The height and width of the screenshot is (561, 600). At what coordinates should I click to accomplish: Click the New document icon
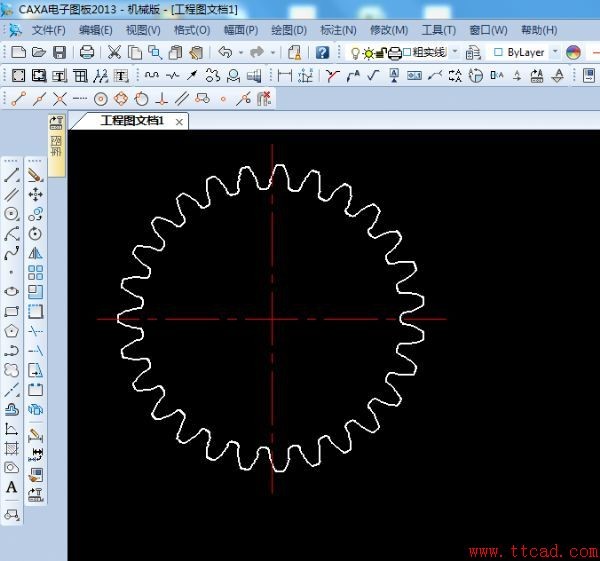[19, 52]
